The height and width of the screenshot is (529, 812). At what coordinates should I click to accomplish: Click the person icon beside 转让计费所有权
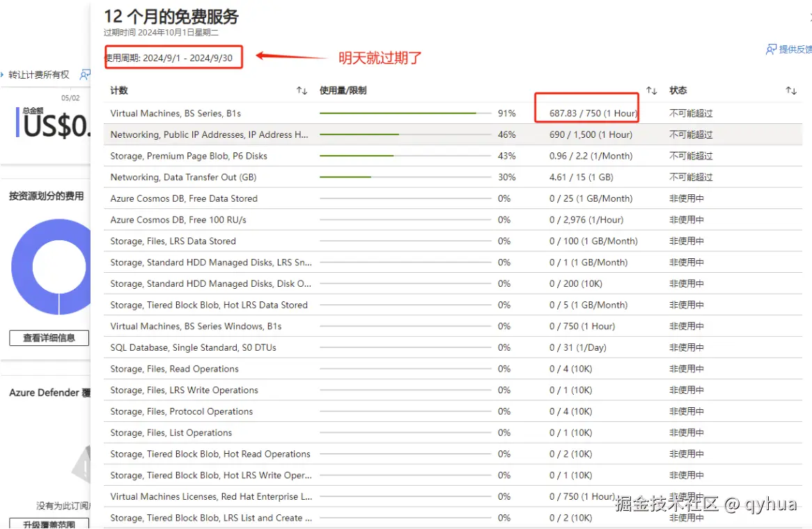tap(85, 75)
